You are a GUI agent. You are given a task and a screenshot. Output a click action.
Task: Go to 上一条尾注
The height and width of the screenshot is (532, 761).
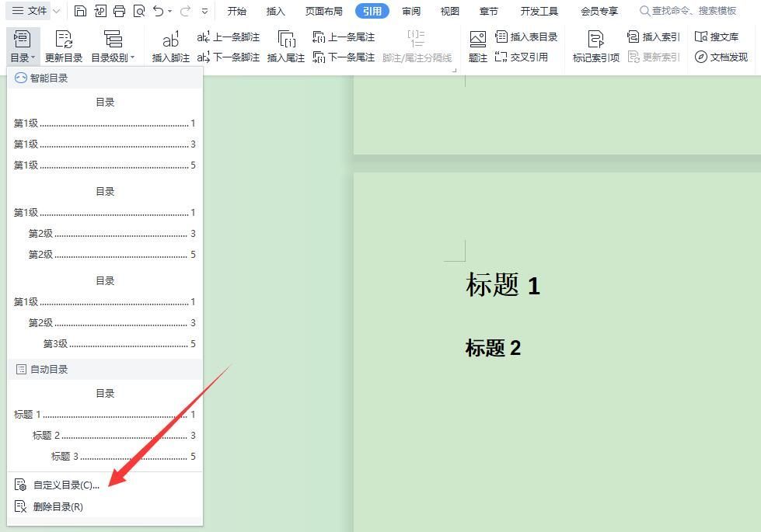(x=344, y=37)
